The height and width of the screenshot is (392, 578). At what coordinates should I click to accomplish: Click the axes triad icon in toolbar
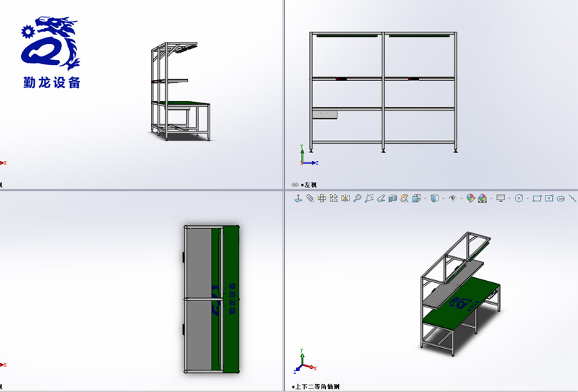[x=298, y=198]
